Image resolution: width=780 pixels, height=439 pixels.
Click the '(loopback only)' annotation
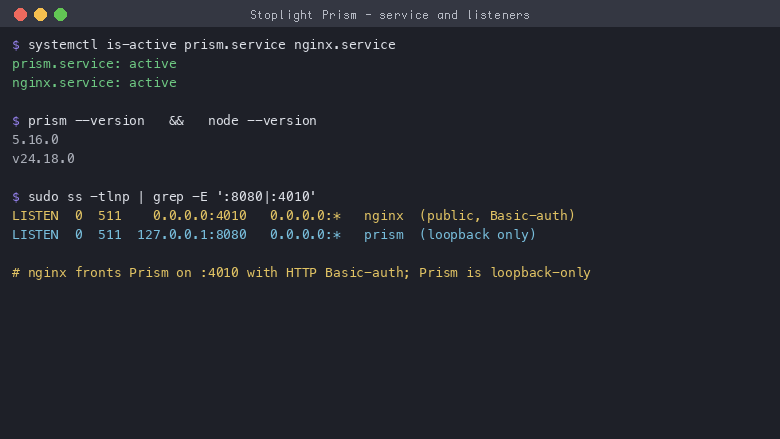click(478, 235)
